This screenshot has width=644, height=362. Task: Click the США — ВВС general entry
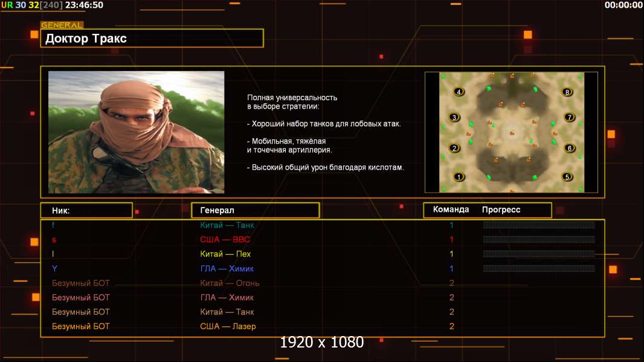tap(225, 240)
